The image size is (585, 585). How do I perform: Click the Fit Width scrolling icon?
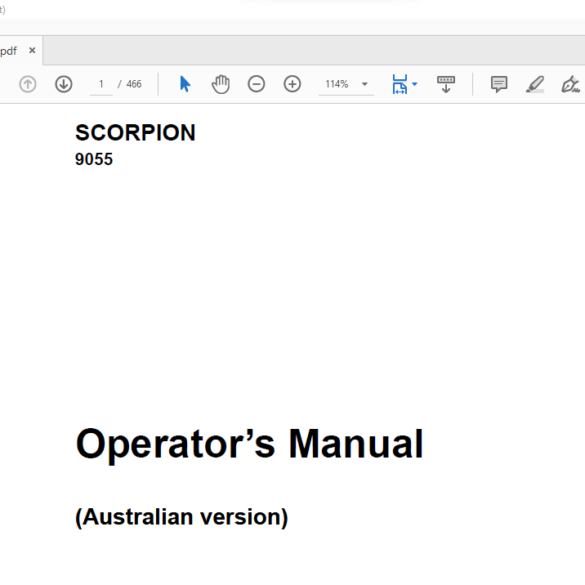click(x=400, y=84)
